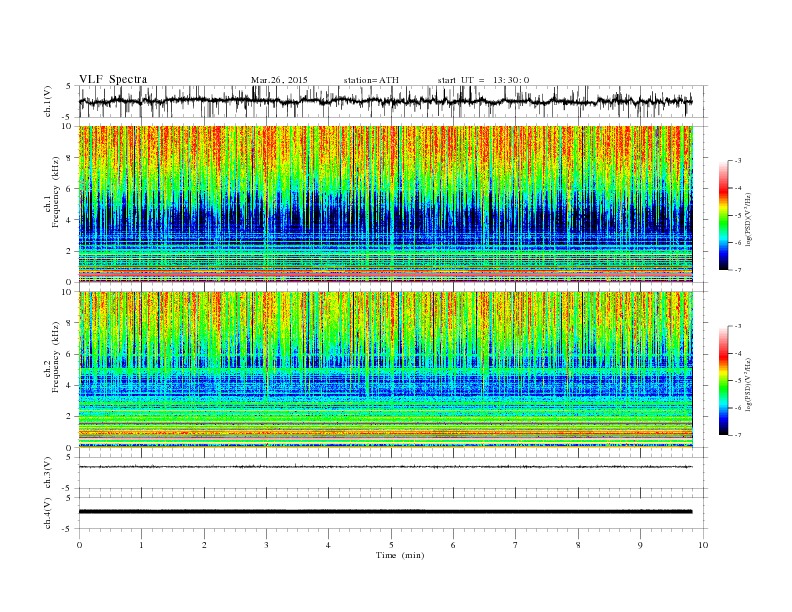Click the ch.3 voltage trace line
Viewport: 792px width, 612px height.
(385, 467)
